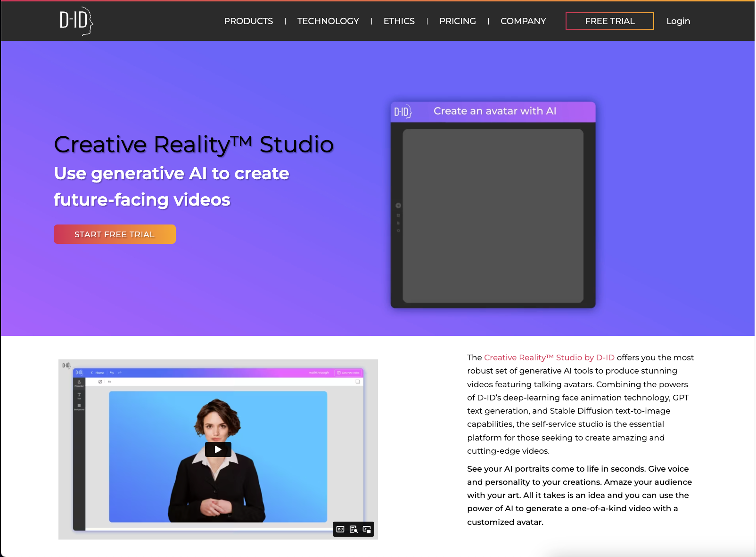Screen dimensions: 756x557
Task: Click the undo arrow in the video's toolbar
Action: coord(112,373)
